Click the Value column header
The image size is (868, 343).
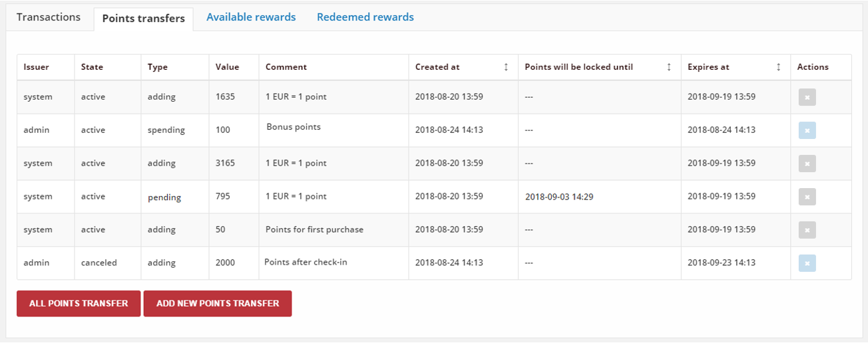[x=227, y=67]
